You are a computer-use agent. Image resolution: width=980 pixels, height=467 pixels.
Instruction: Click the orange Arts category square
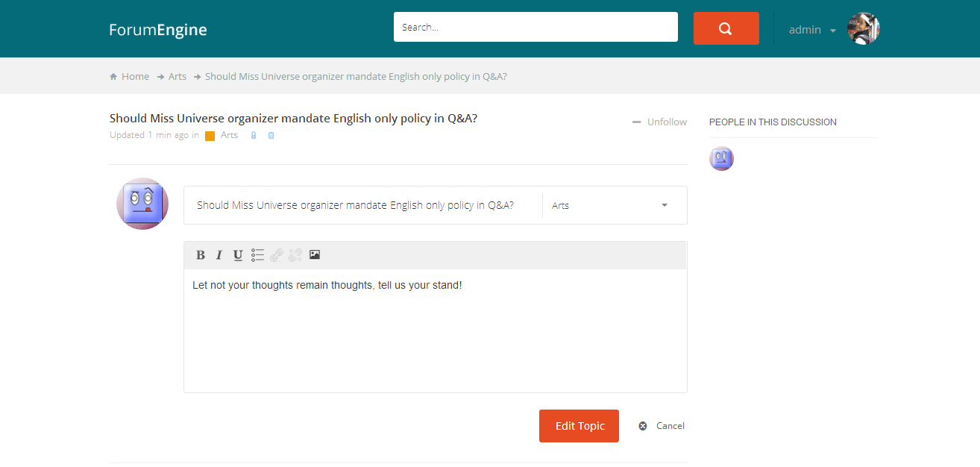(210, 136)
